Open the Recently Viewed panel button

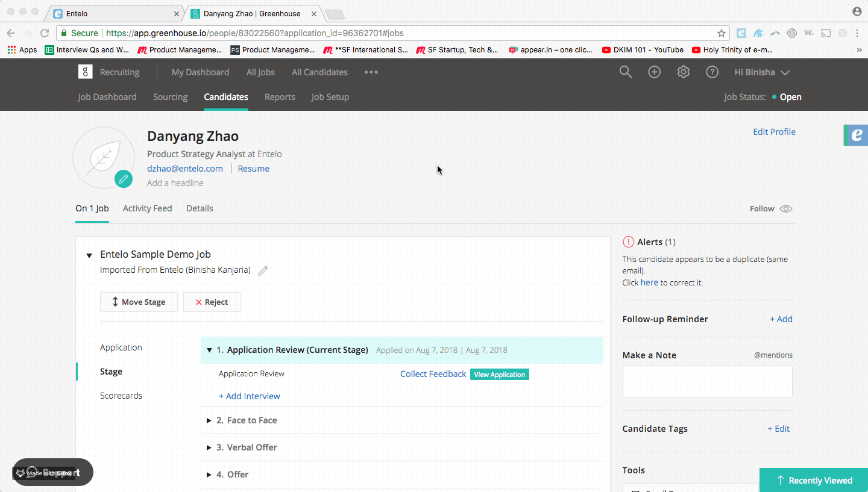click(814, 480)
